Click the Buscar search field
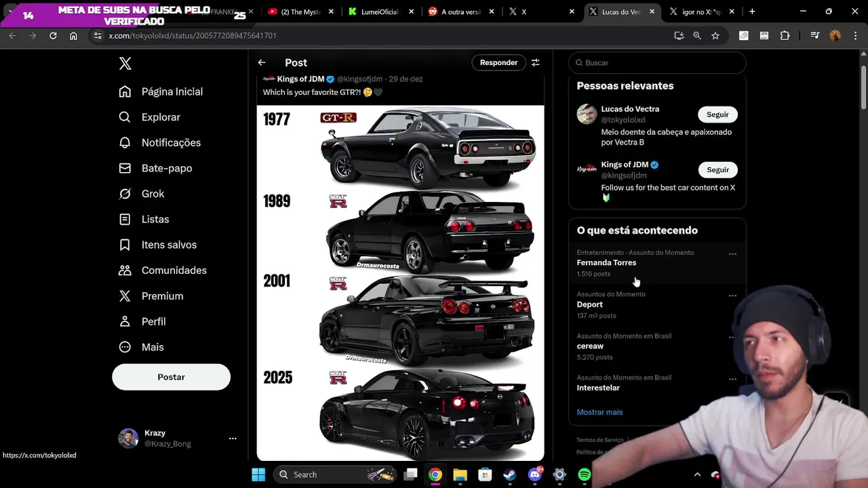 (x=657, y=62)
